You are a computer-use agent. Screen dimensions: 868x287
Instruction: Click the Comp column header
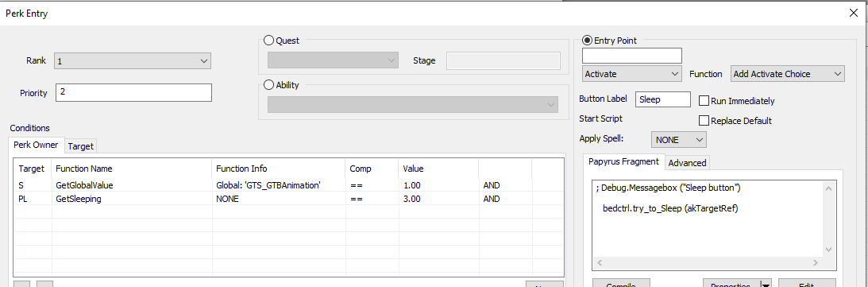(372, 169)
